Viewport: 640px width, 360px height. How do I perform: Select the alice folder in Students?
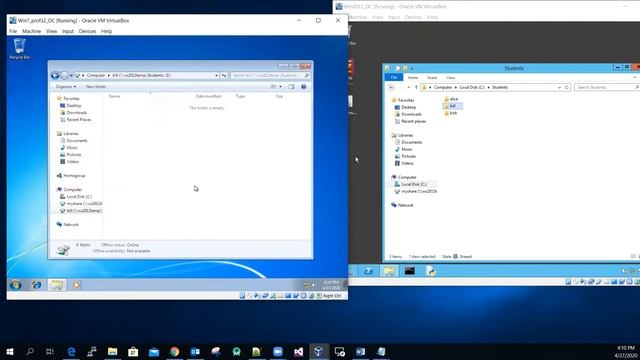tap(451, 99)
